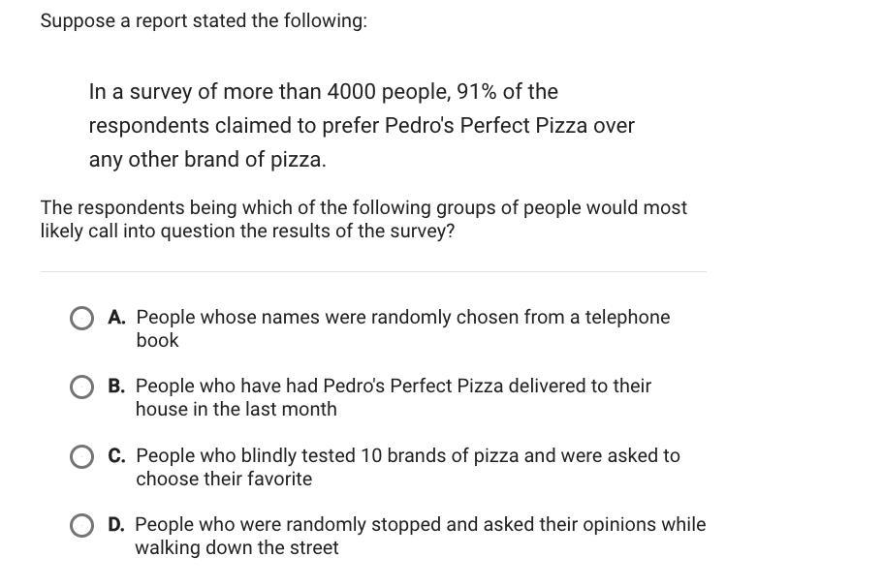Click the line "likely call into question the results"
Image resolution: width=884 pixels, height=588 pixels.
247,232
